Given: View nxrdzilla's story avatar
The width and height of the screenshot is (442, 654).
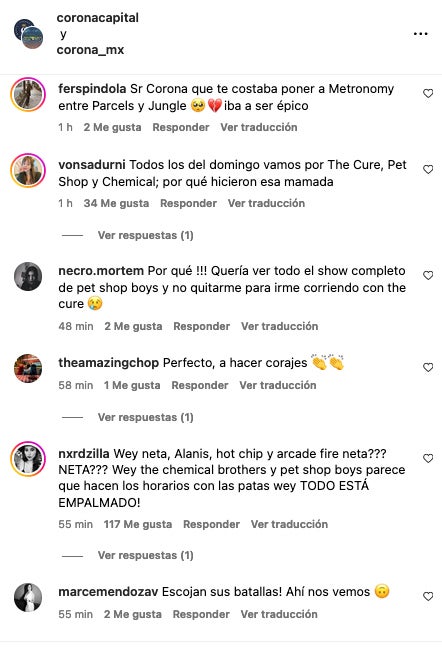Looking at the screenshot, I should 28,459.
